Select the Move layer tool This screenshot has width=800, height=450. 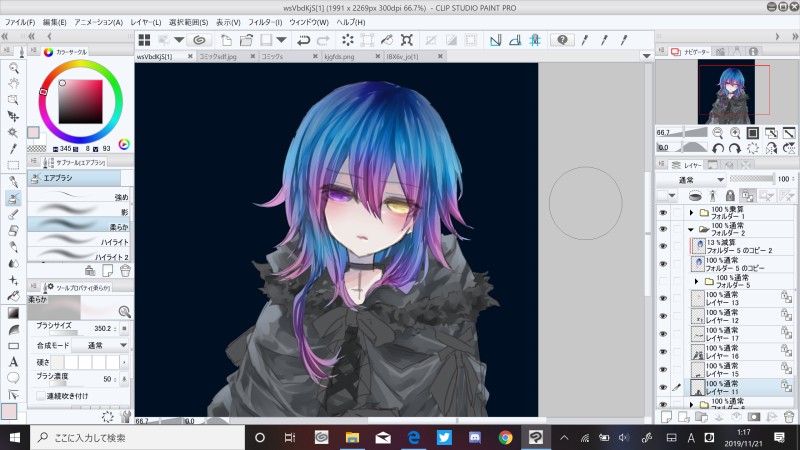(14, 116)
